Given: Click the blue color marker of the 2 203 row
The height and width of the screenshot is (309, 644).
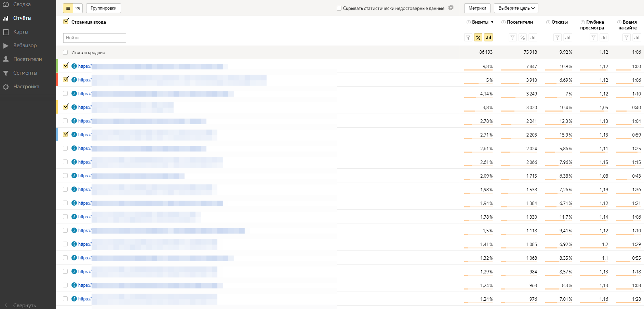Looking at the screenshot, I should 57,134.
